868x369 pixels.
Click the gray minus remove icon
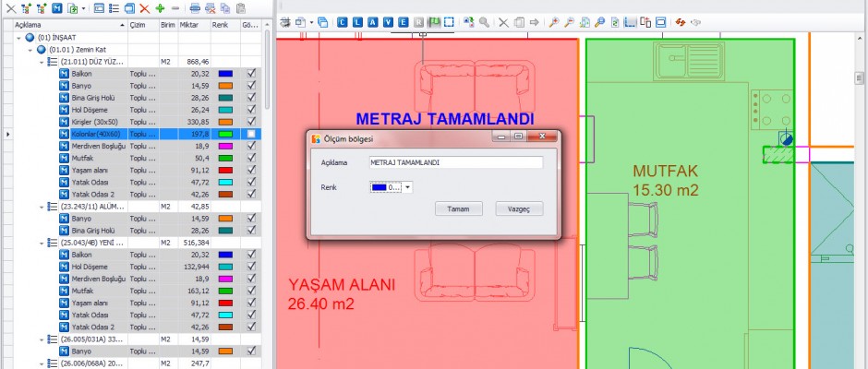pos(175,7)
